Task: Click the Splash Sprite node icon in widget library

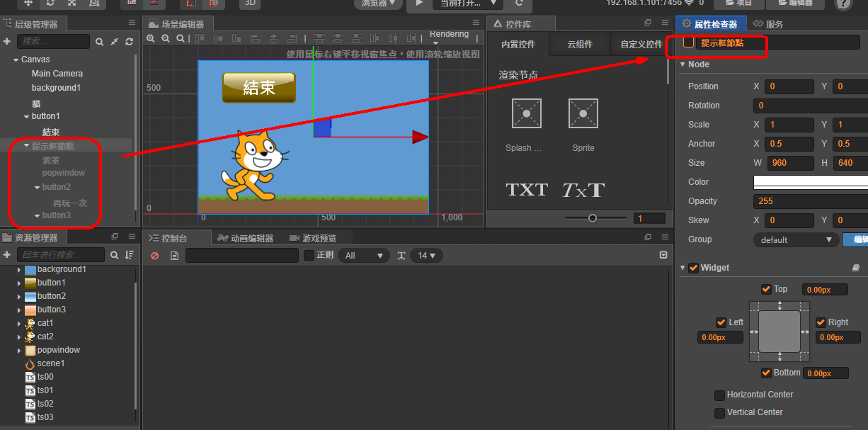Action: point(527,113)
